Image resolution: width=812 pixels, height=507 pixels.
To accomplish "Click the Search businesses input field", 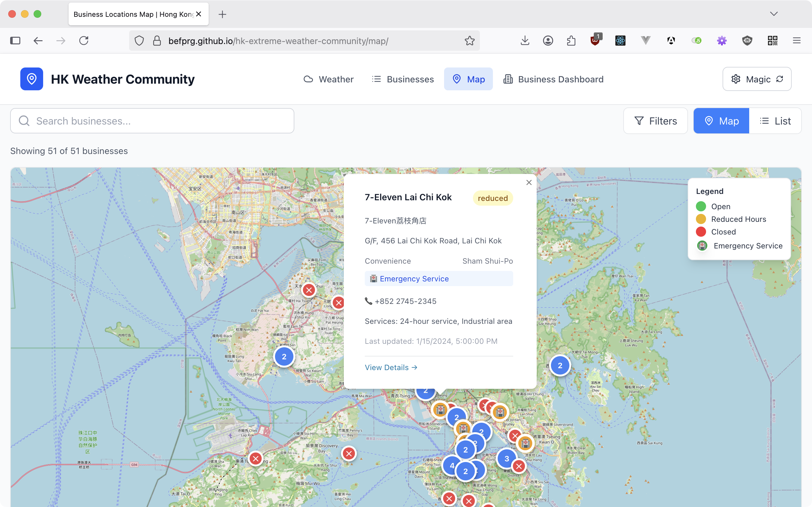I will tap(158, 121).
